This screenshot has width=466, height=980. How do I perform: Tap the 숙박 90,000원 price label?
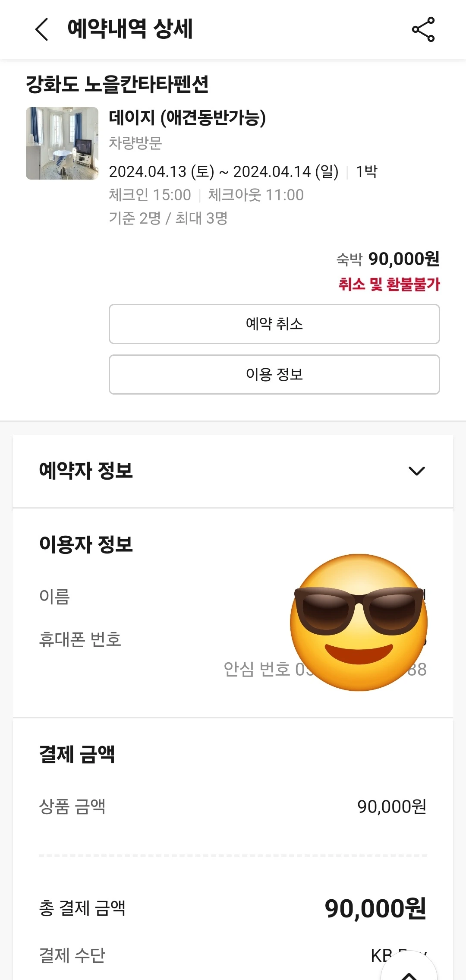(x=388, y=259)
